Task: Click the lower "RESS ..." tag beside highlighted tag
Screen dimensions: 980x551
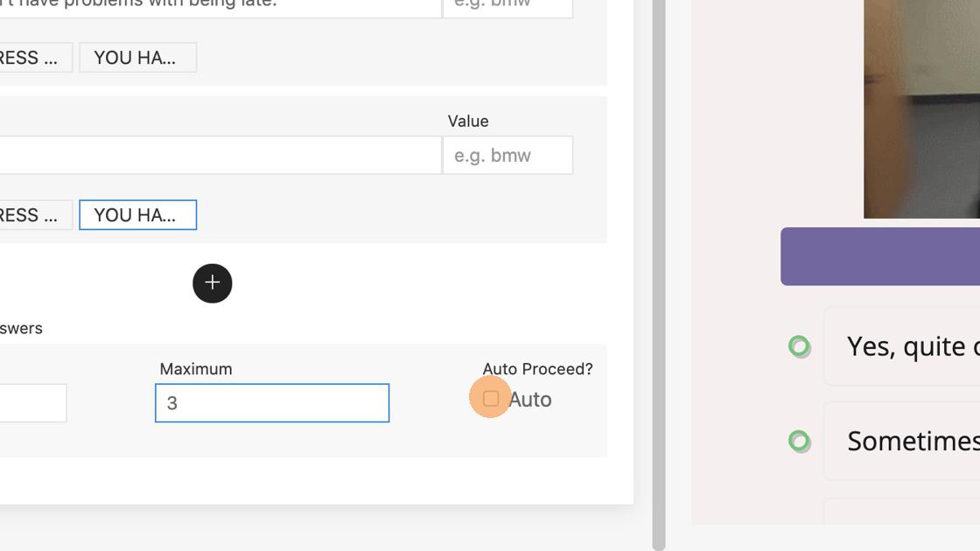Action: click(x=33, y=215)
